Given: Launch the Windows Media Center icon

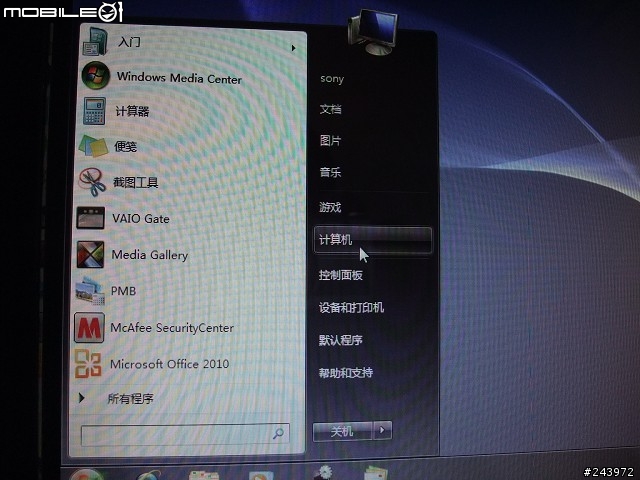Looking at the screenshot, I should click(96, 76).
